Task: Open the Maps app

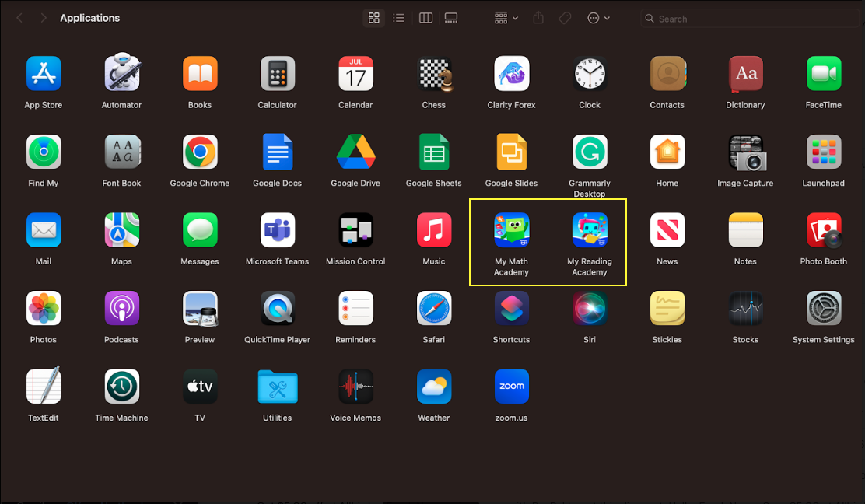Action: (x=122, y=230)
